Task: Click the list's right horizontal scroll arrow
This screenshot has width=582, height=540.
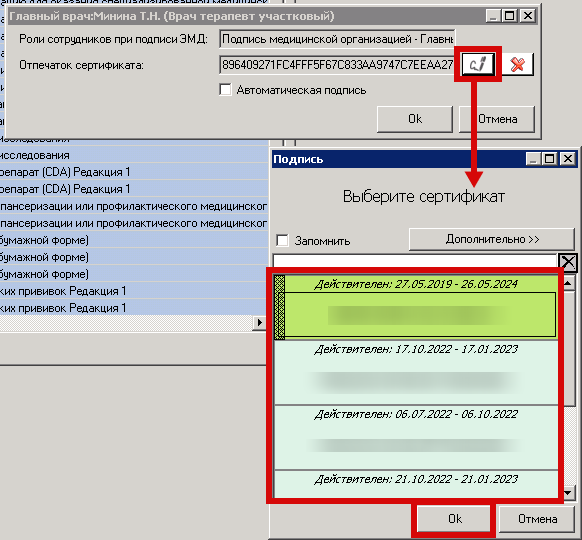Action: tap(259, 323)
